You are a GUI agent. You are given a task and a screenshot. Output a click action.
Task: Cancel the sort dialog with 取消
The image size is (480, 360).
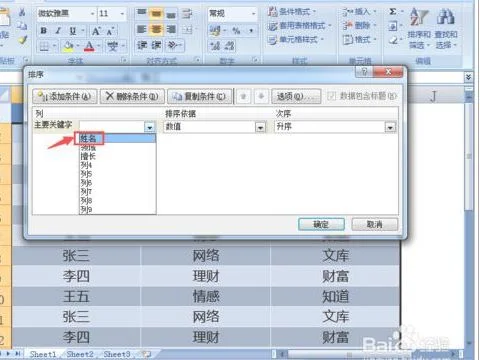[x=375, y=224]
